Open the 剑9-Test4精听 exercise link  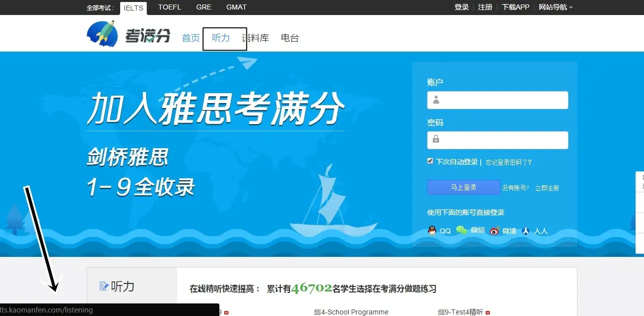pos(460,312)
